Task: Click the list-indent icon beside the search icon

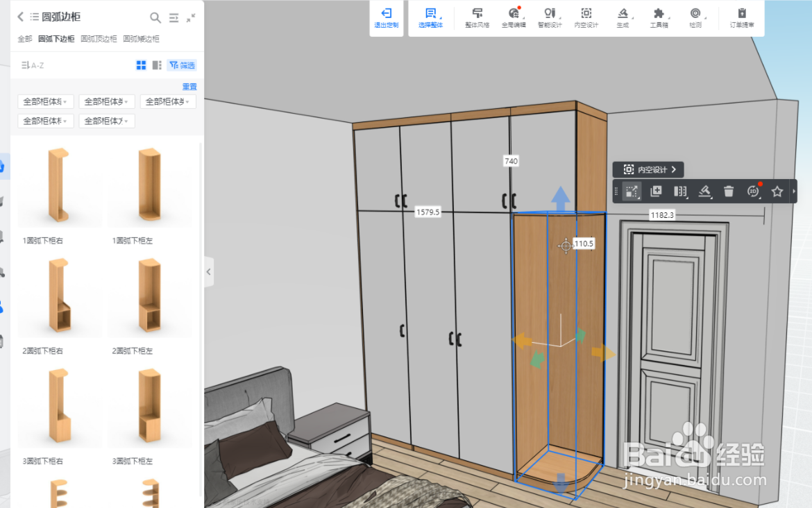Action: click(174, 17)
